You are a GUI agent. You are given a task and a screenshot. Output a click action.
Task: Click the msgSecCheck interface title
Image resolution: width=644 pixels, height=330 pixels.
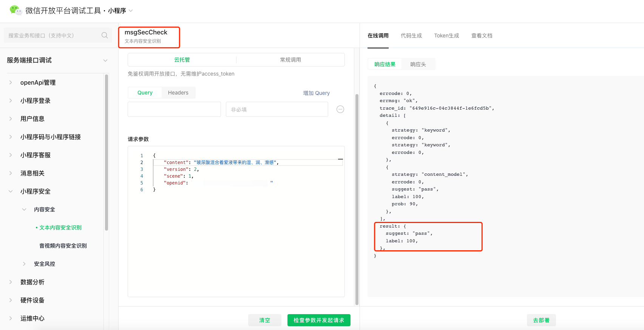(146, 33)
